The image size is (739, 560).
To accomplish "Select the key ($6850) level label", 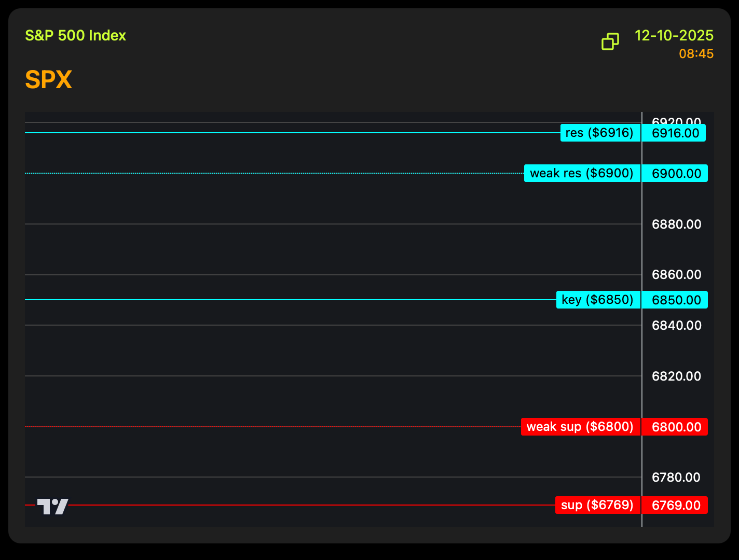I will point(598,300).
